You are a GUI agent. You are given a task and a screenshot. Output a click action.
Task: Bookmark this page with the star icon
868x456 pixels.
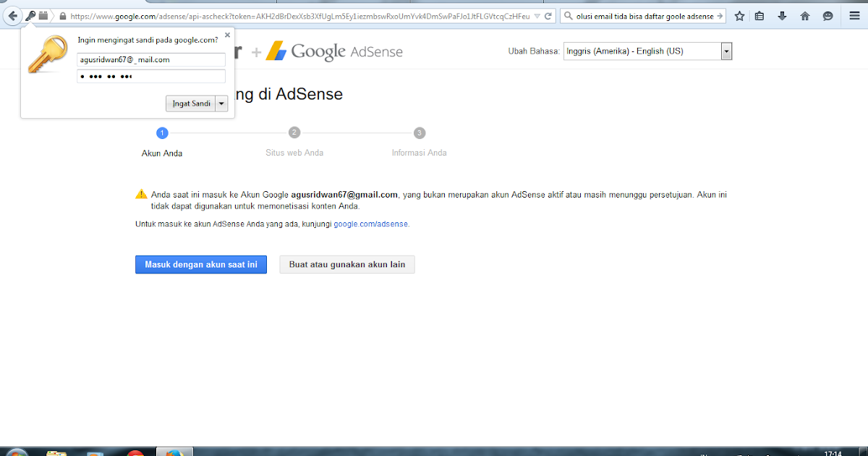(739, 16)
